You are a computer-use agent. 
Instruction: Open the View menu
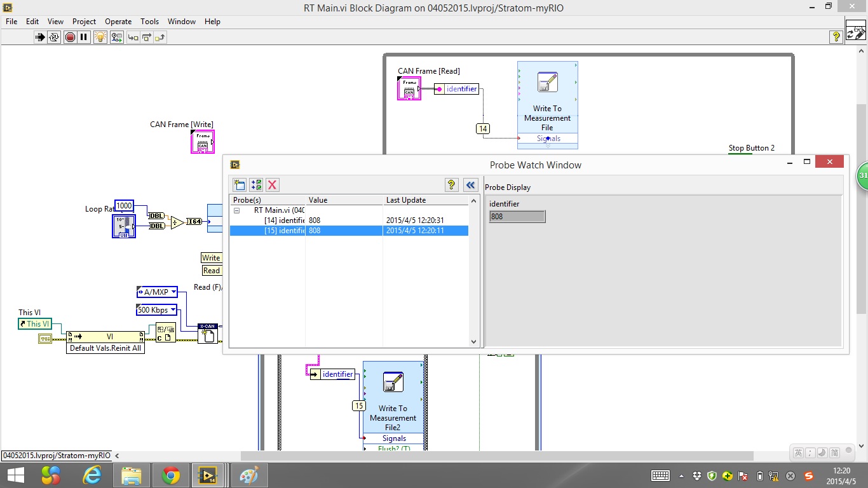[55, 22]
